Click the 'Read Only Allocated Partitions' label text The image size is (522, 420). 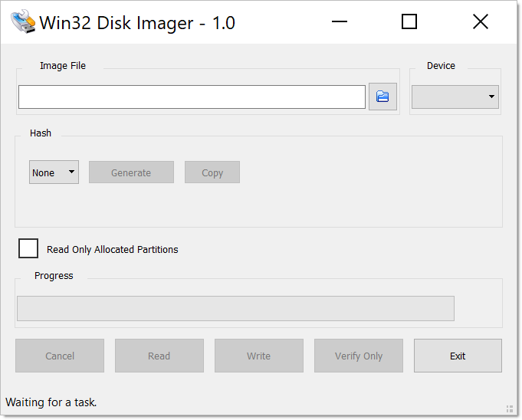coord(112,250)
